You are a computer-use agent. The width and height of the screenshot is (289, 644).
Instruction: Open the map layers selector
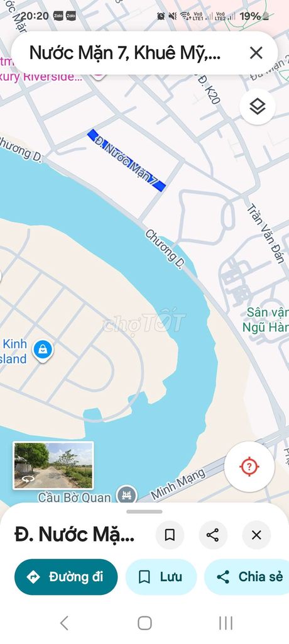[258, 107]
